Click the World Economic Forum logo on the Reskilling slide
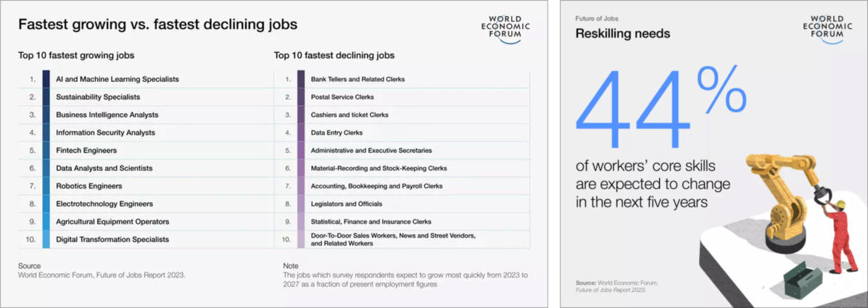 click(x=825, y=29)
